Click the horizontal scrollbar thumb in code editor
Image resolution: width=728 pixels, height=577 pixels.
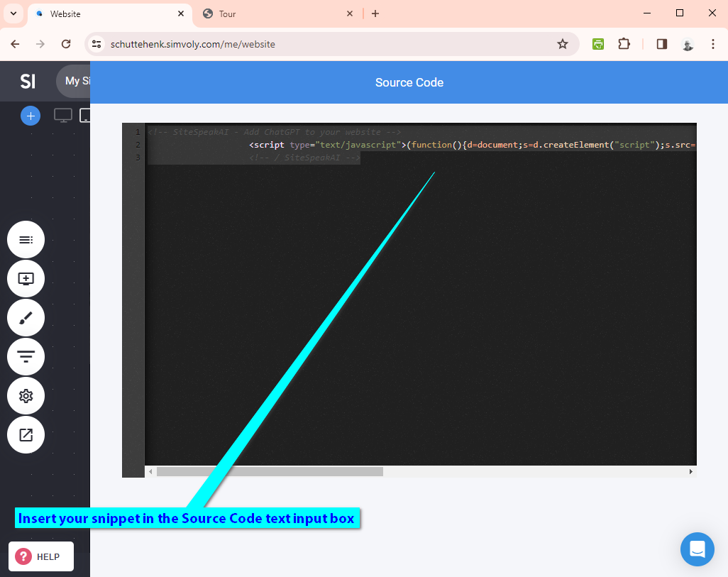pos(270,471)
